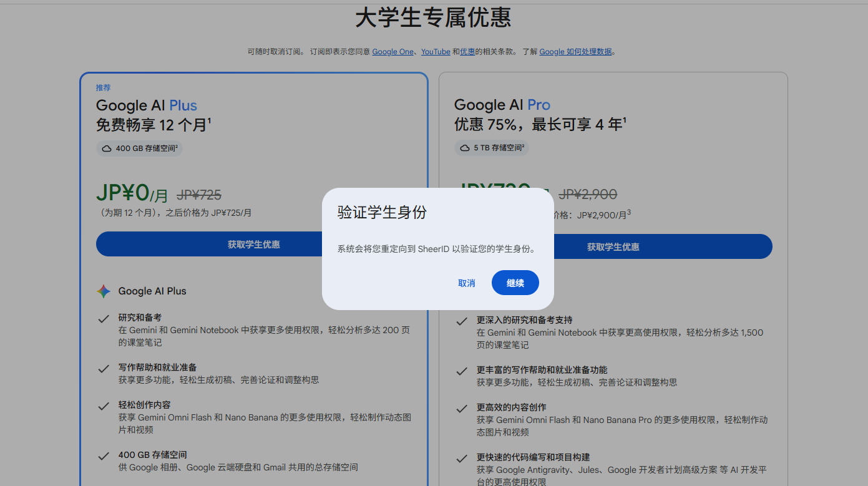Click the 大学生专属优惠 page heading
This screenshot has width=868, height=486.
click(434, 17)
